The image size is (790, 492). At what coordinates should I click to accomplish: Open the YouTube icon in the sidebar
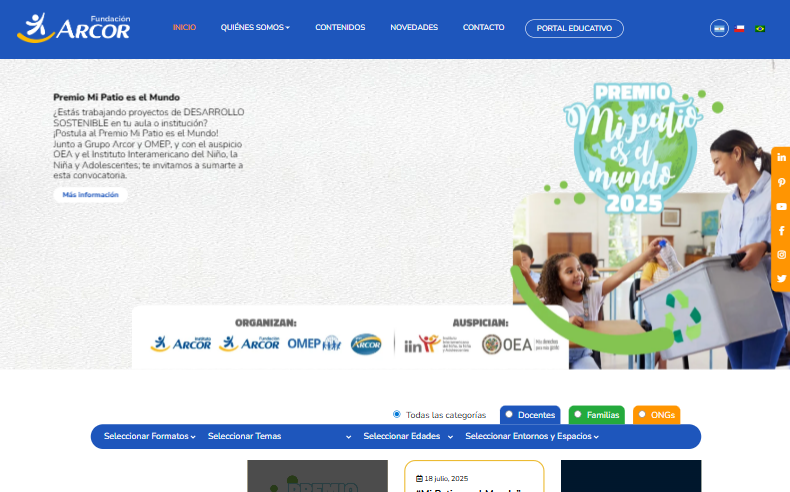(x=781, y=206)
